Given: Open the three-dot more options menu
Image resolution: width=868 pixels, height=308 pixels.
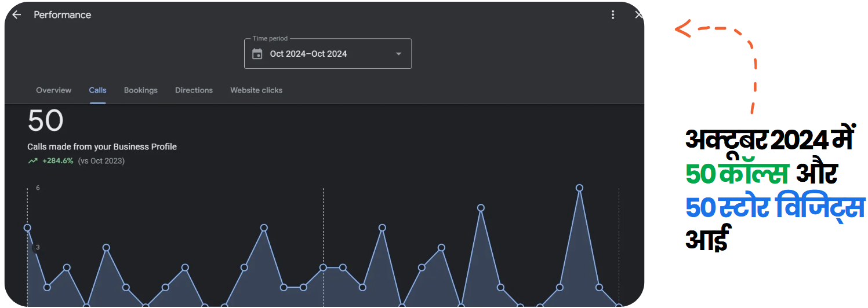Looking at the screenshot, I should point(613,15).
